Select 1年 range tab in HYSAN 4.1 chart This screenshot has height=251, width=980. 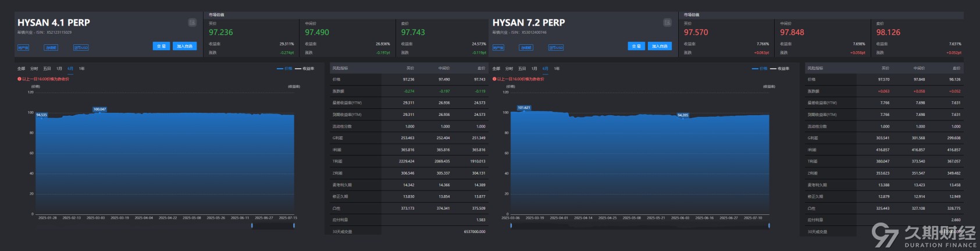81,69
